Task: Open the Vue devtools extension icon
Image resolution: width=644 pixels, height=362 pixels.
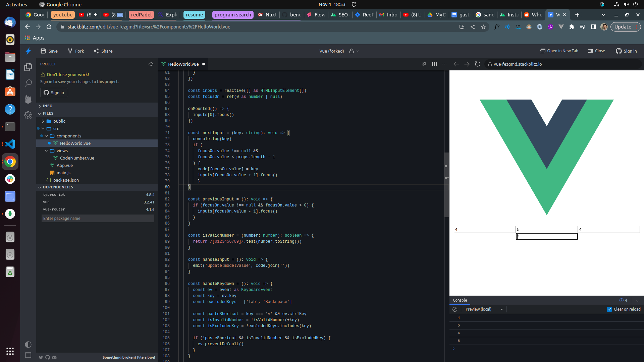Action: [x=561, y=27]
